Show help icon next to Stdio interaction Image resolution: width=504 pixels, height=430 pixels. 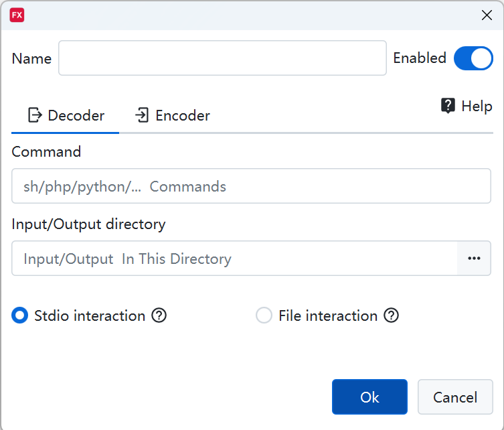[159, 315]
